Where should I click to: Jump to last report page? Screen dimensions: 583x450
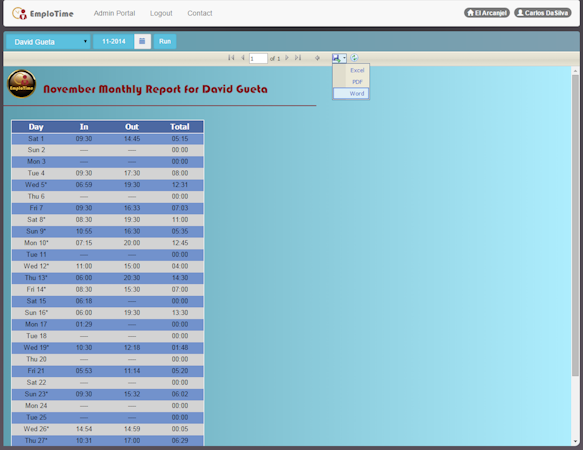coord(298,58)
